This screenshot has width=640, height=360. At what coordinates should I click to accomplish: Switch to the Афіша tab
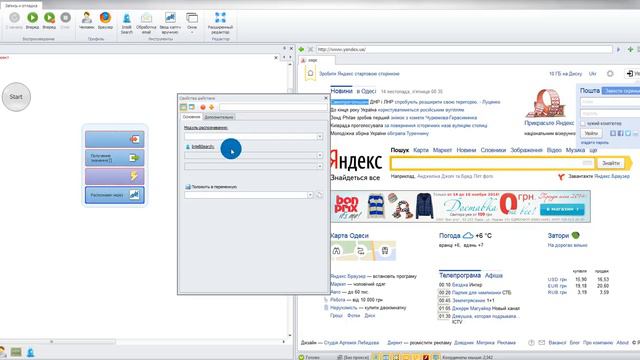(x=493, y=276)
